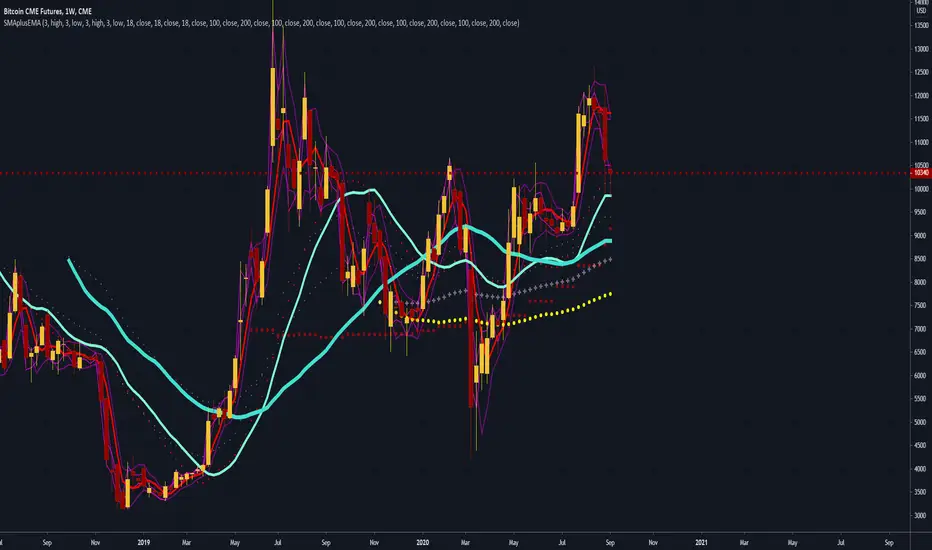Click the 6000 price axis label
The image size is (932, 550).
point(921,376)
